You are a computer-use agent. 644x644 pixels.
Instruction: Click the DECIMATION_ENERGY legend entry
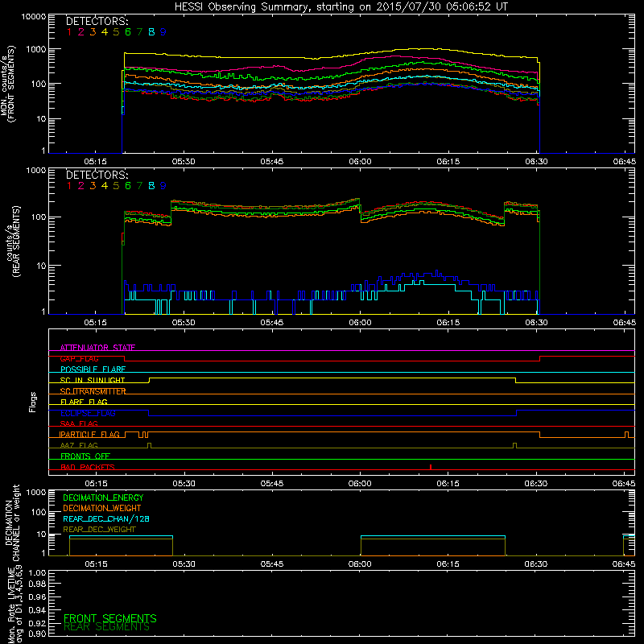103,497
